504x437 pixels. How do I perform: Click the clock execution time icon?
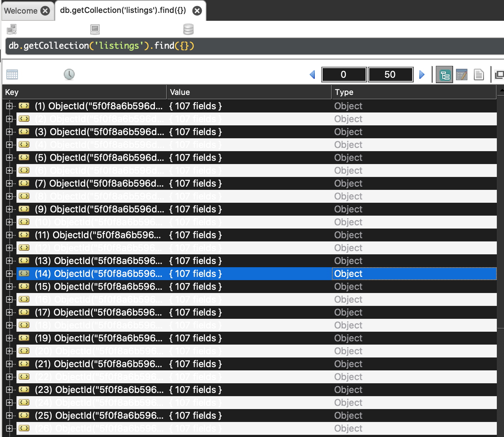point(69,75)
